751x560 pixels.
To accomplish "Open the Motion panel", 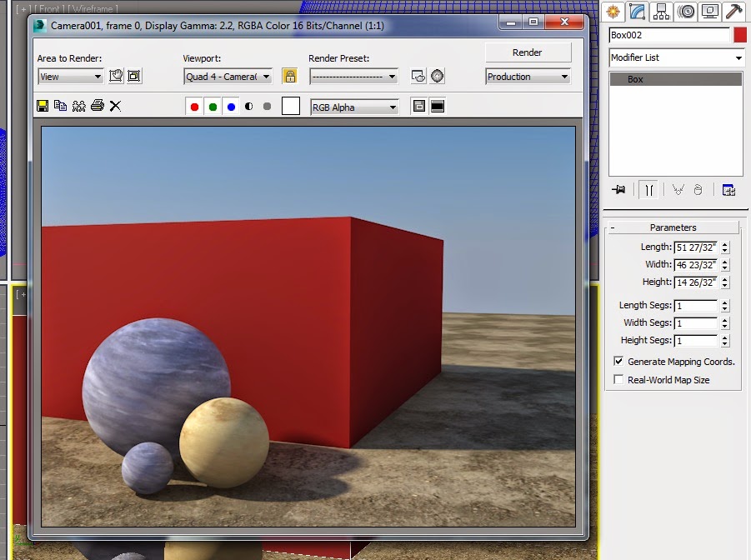I will click(685, 12).
